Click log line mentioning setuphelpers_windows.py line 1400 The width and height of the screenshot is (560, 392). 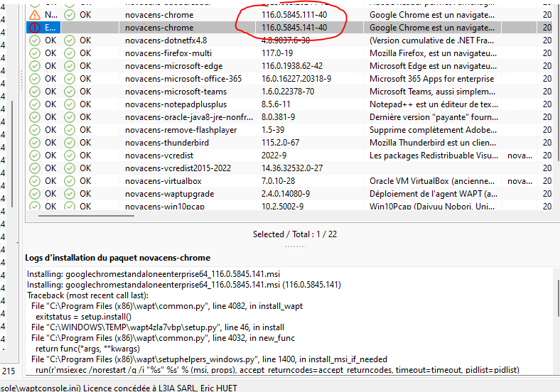(209, 359)
